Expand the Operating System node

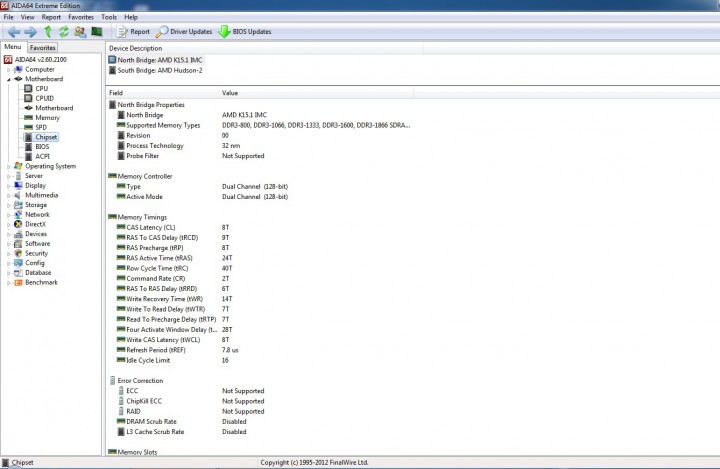click(x=8, y=167)
